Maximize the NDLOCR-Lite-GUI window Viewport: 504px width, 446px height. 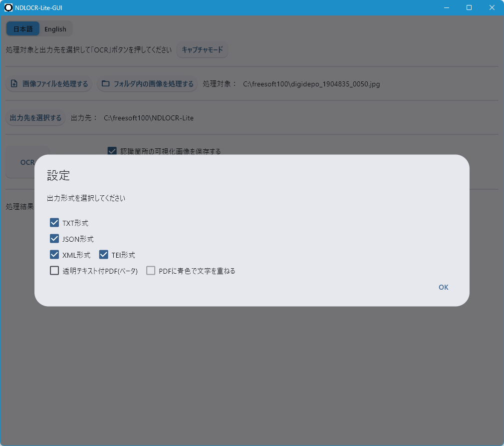[469, 7]
